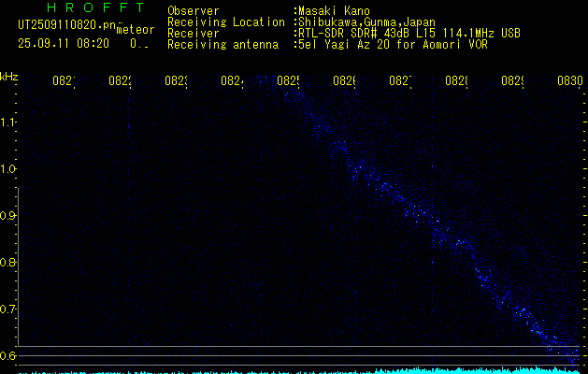Click location text Shibukawa,Gunma,Japan

click(x=366, y=22)
